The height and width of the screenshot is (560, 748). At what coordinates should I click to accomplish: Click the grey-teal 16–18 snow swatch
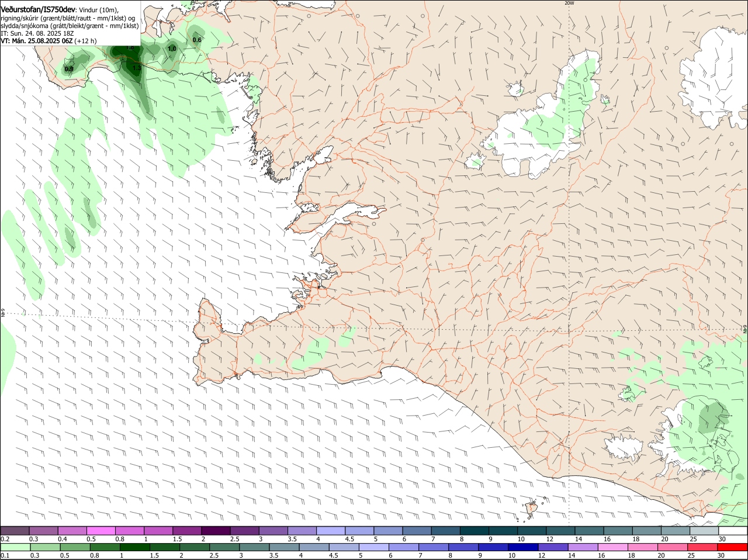tap(618, 531)
